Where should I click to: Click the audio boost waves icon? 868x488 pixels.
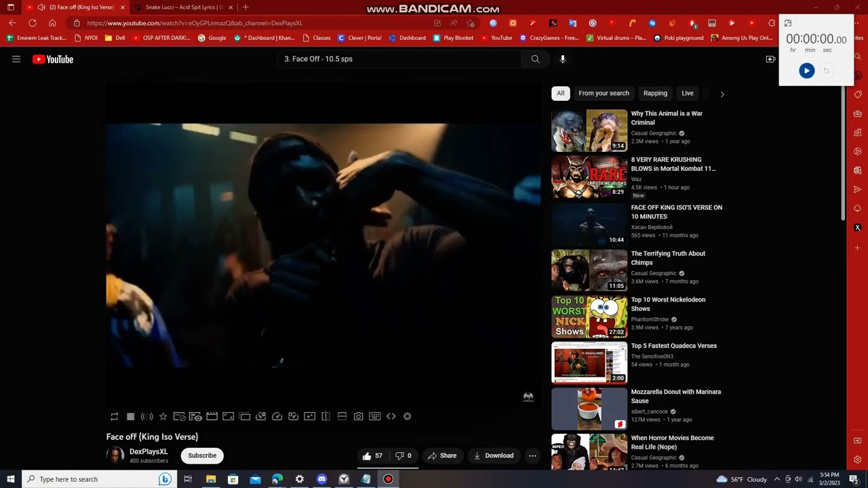pyautogui.click(x=146, y=416)
